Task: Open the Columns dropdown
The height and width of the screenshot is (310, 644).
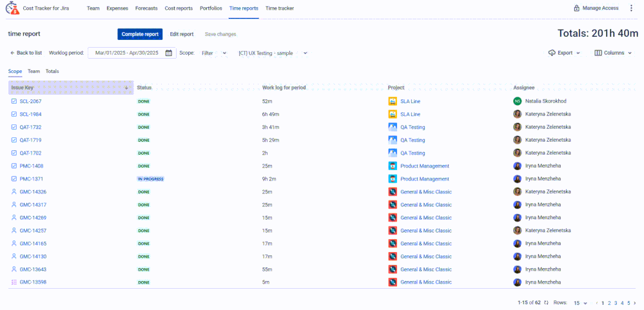Action: (x=613, y=53)
